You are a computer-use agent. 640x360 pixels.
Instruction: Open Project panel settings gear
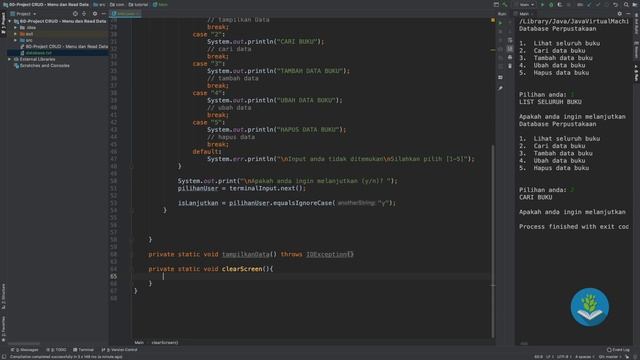coord(95,13)
